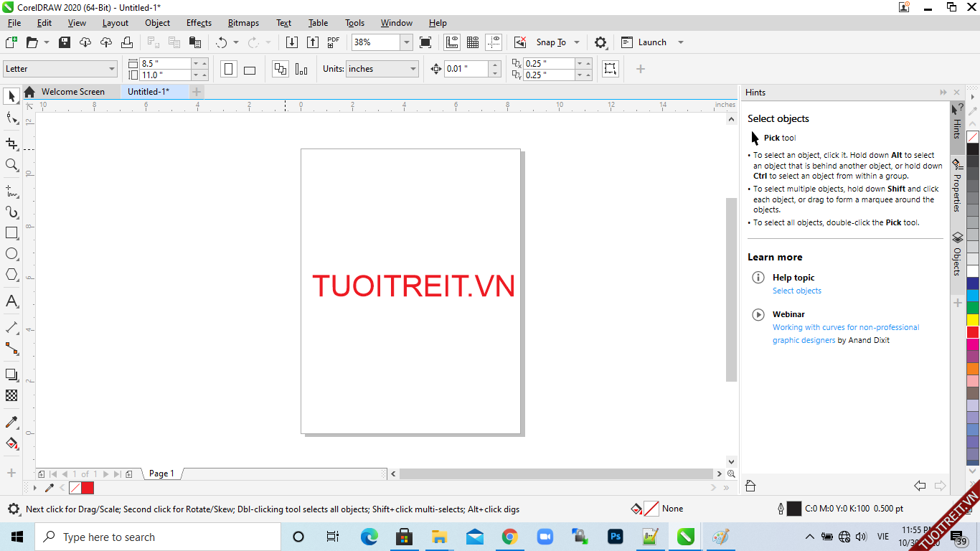This screenshot has width=980, height=551.
Task: Expand the Units dropdown
Action: pyautogui.click(x=413, y=69)
